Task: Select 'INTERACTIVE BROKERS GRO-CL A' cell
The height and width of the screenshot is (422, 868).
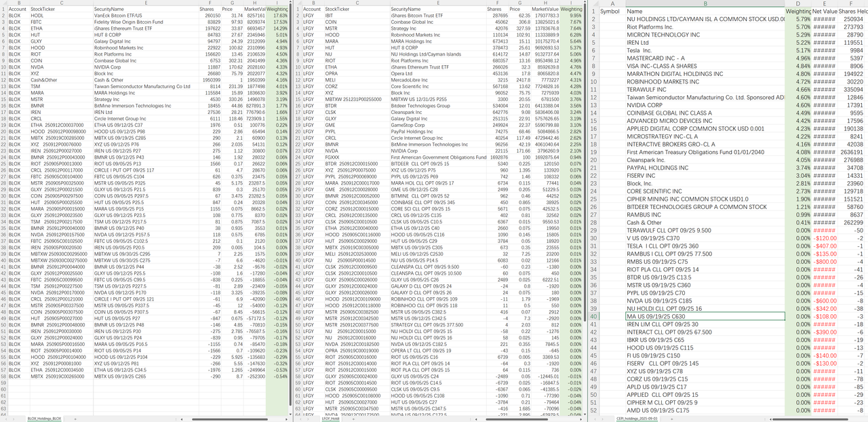Action: [x=705, y=145]
